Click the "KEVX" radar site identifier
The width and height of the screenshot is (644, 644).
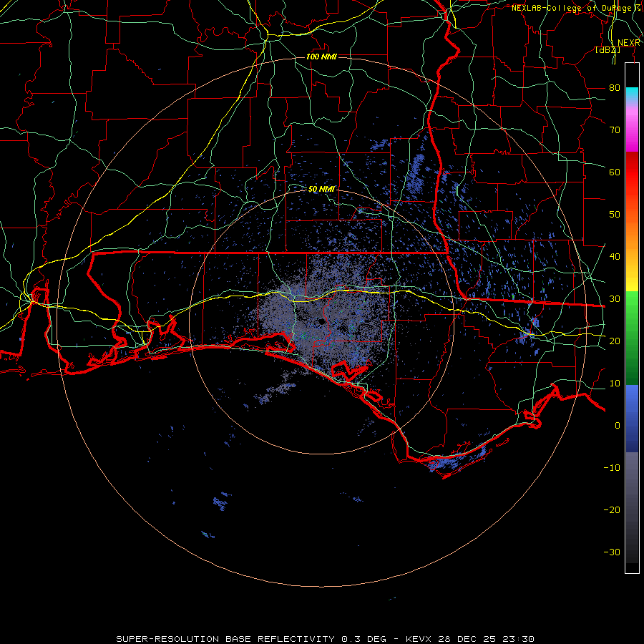(x=419, y=639)
